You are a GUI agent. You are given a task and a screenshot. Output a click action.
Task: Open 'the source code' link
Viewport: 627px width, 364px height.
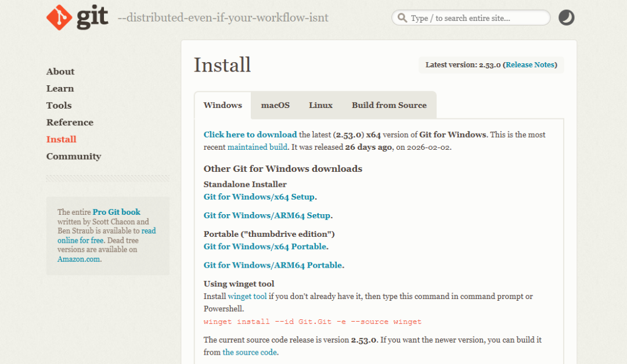click(250, 352)
